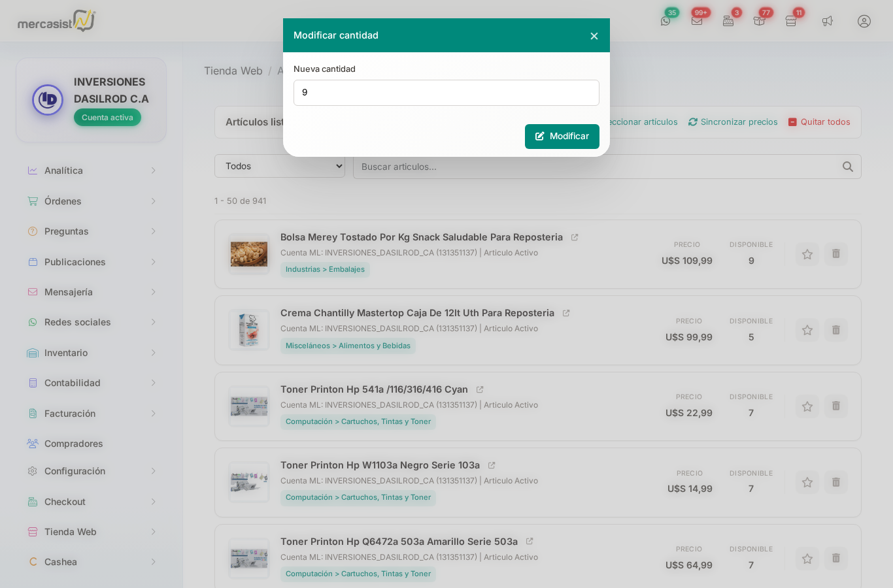This screenshot has width=893, height=588.
Task: Navigate to Tienda Web breadcrumb link
Action: click(x=233, y=71)
